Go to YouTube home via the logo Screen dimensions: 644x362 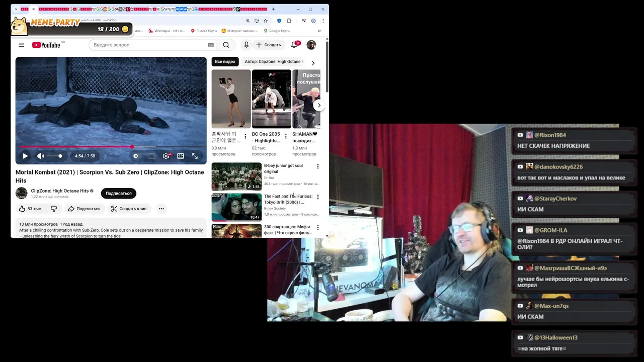point(46,45)
